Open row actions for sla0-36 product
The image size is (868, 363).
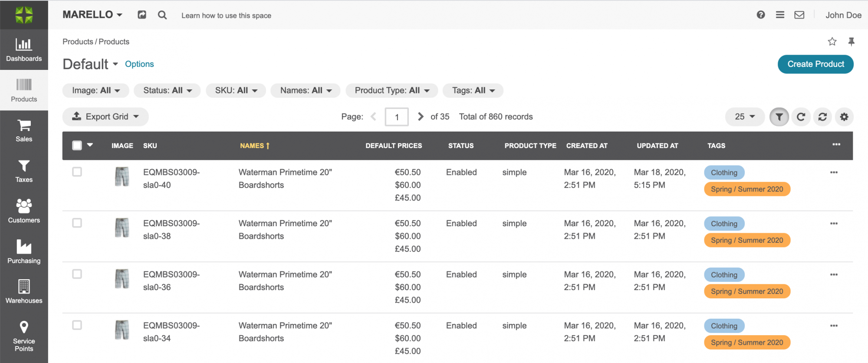pos(834,274)
